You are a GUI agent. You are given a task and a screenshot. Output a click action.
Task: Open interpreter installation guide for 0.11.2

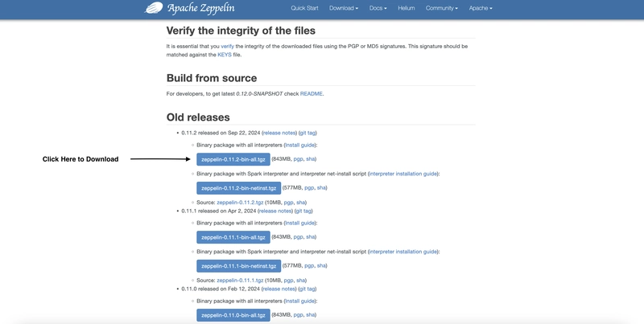pyautogui.click(x=403, y=174)
